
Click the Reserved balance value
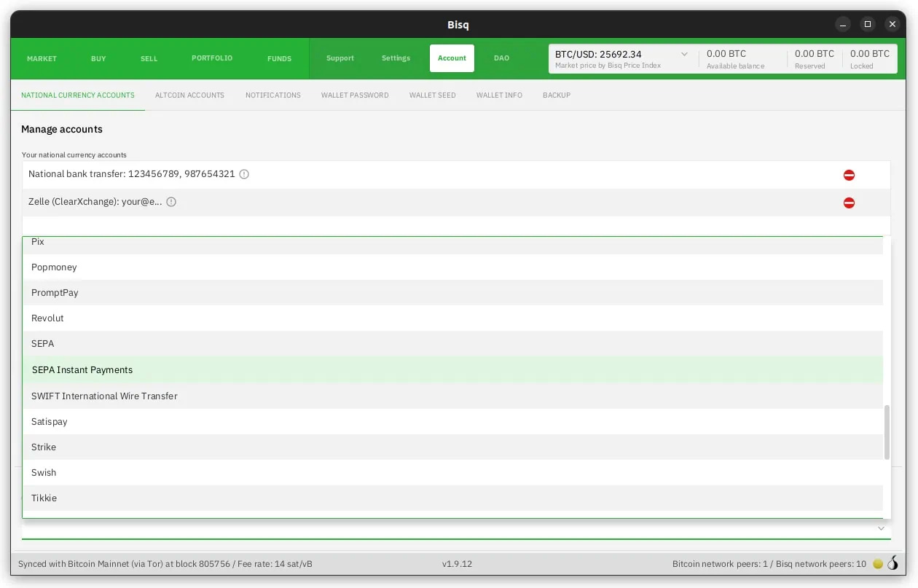click(x=815, y=54)
